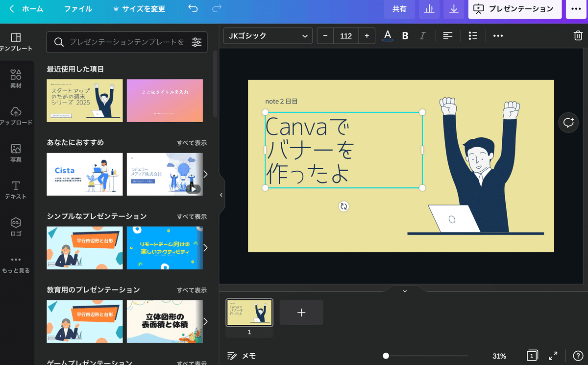
Task: Change the text alignment
Action: pyautogui.click(x=447, y=36)
